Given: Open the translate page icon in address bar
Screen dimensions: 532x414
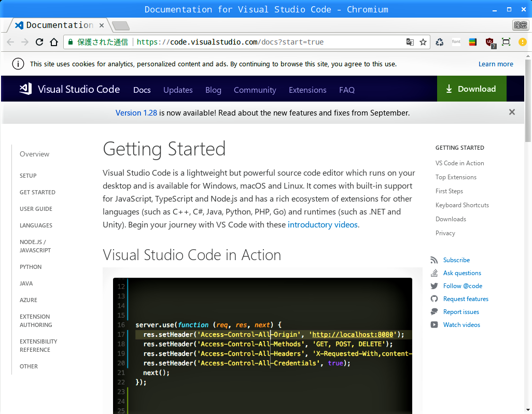Looking at the screenshot, I should [410, 42].
